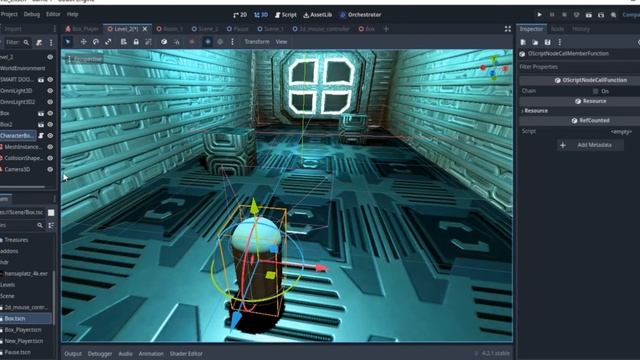Enable the Chain On checkbox
The width and height of the screenshot is (640, 360).
click(x=596, y=91)
